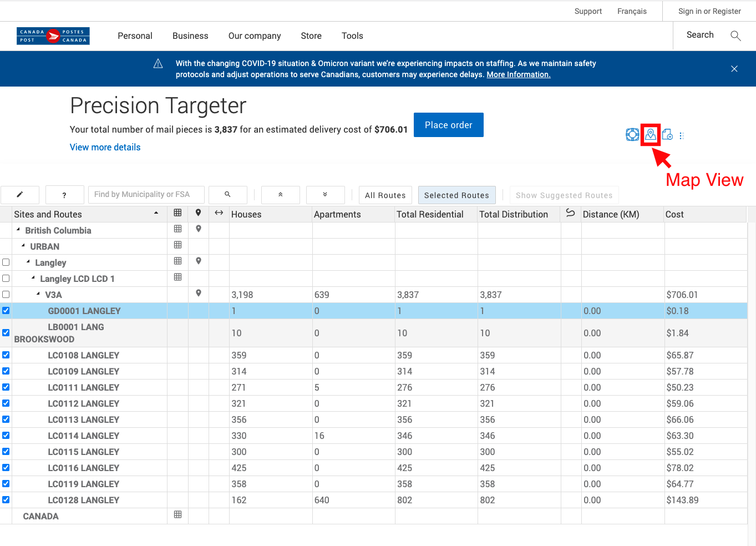The width and height of the screenshot is (756, 546).
Task: Switch to the Selected Routes tab
Action: coord(456,195)
